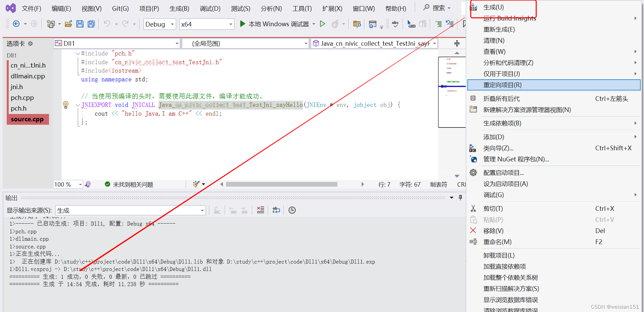Click the gear icon beside 选项卡

pyautogui.click(x=31, y=43)
